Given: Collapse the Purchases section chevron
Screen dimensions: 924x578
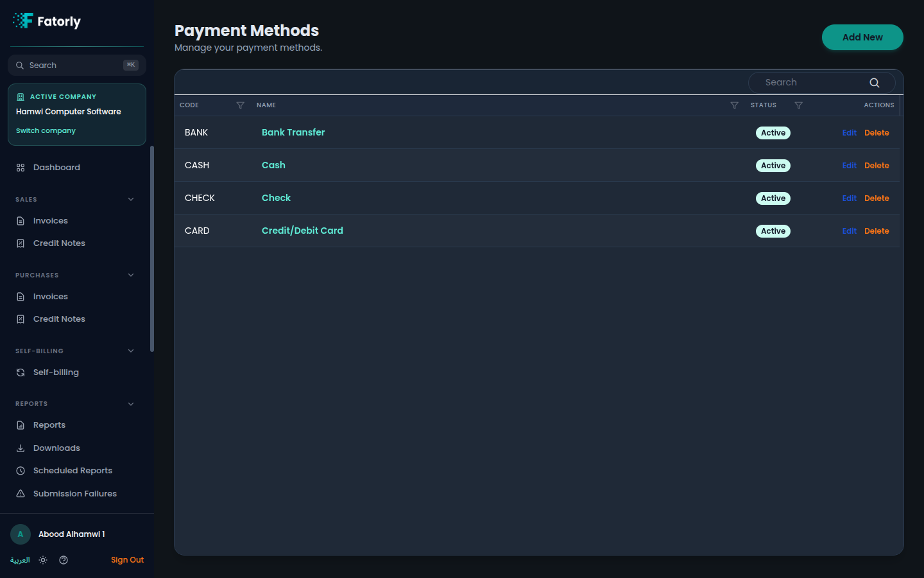Looking at the screenshot, I should (131, 276).
